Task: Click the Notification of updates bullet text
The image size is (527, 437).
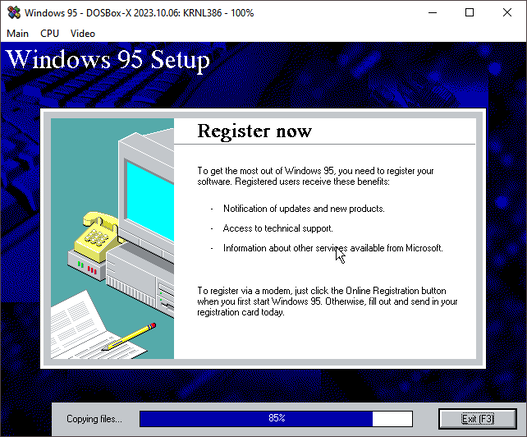Action: coord(304,209)
